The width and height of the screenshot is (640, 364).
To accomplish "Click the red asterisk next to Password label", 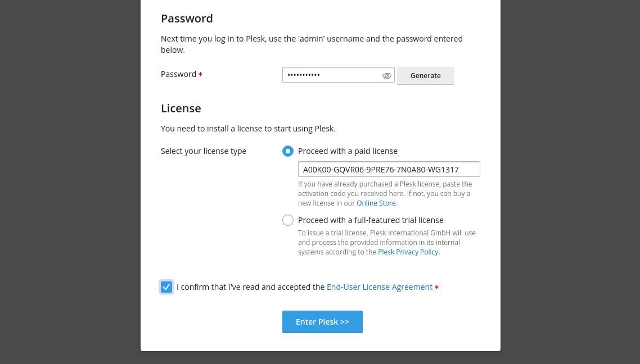I will (x=200, y=74).
